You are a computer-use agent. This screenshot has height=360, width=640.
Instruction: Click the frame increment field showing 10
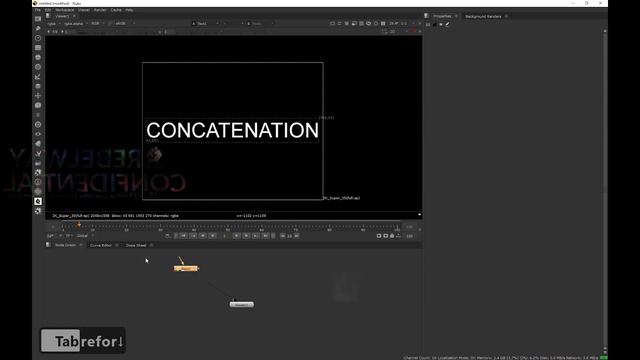289,236
